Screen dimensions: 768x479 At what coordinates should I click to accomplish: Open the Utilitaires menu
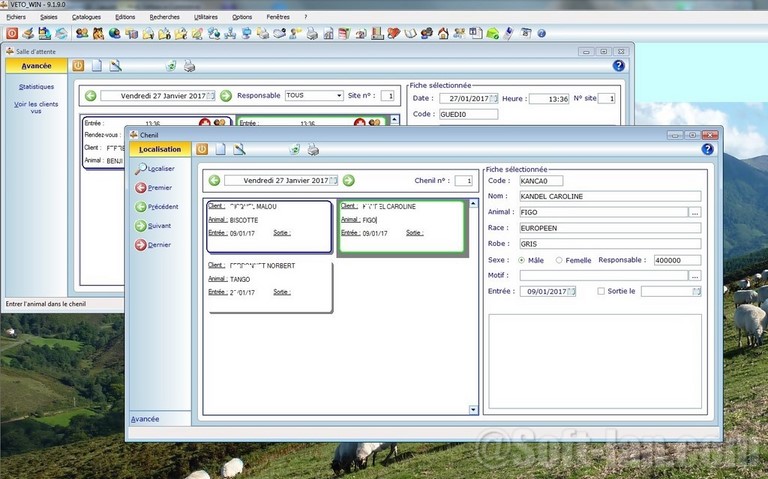(206, 17)
